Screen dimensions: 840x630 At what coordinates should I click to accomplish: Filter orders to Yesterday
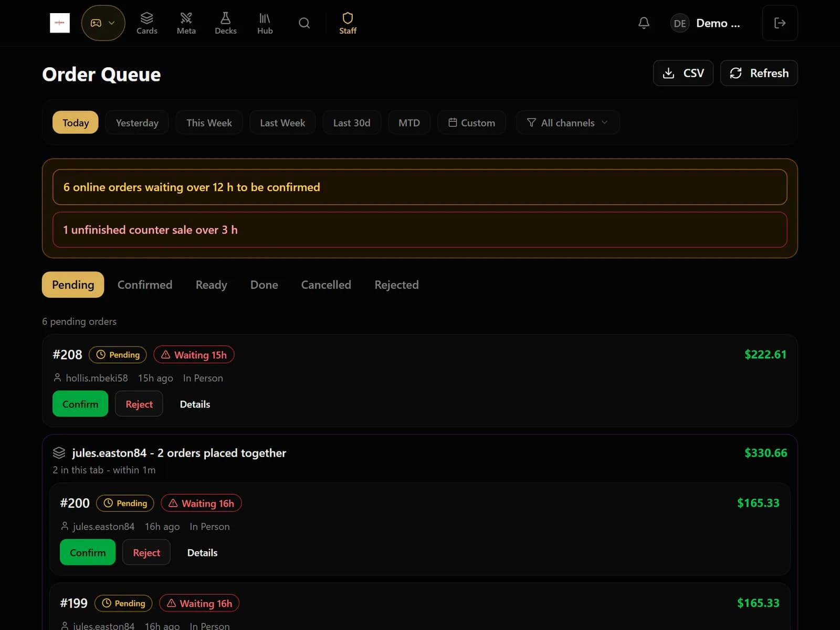coord(137,122)
